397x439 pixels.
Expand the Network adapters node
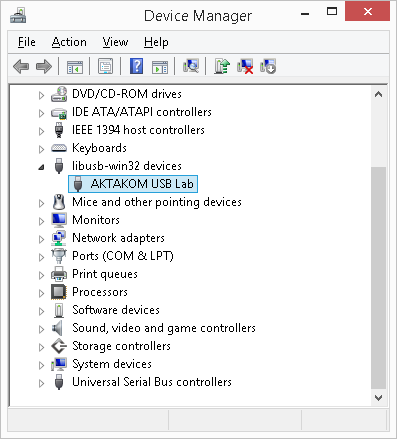tap(41, 239)
